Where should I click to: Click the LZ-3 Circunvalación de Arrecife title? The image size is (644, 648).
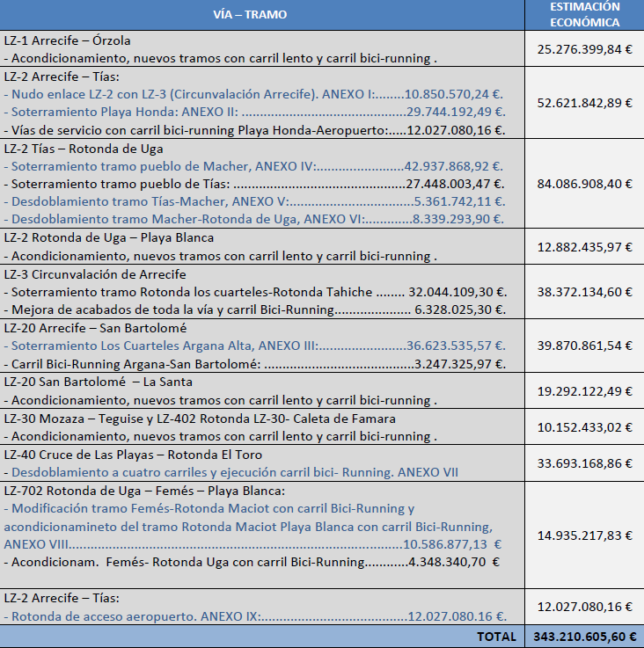pos(95,274)
